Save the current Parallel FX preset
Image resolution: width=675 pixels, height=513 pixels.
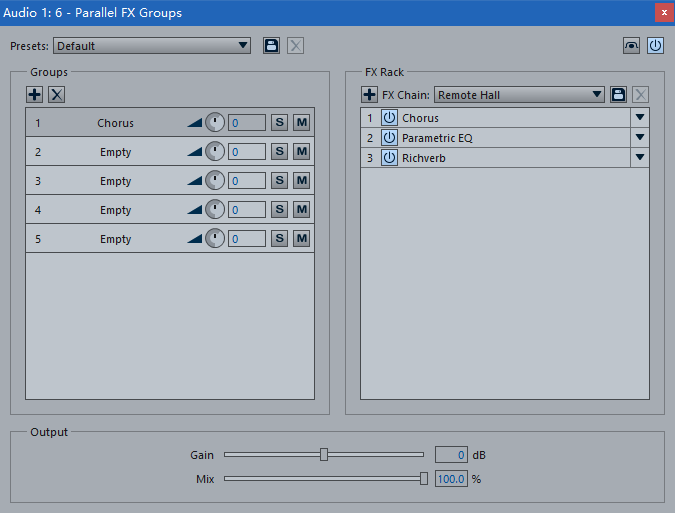pos(271,46)
